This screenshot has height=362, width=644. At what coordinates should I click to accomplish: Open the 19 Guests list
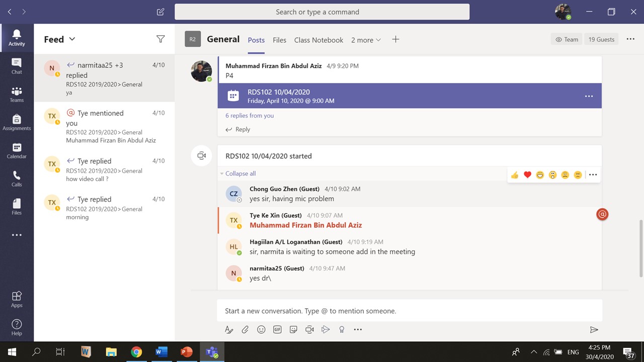click(601, 39)
